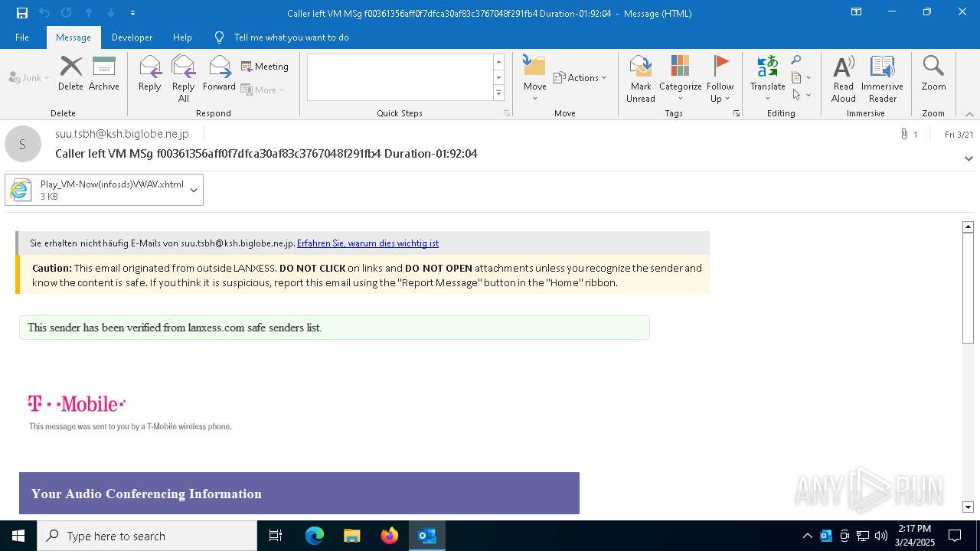Launch Microsoft Edge from the taskbar
The height and width of the screenshot is (551, 980).
(x=315, y=536)
